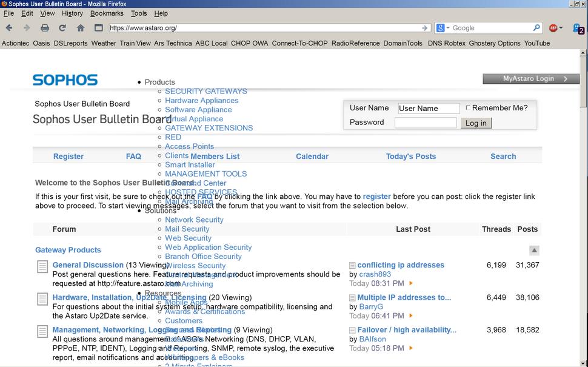Click the Hardware, Installation forum status icon
The width and height of the screenshot is (588, 367).
click(42, 299)
